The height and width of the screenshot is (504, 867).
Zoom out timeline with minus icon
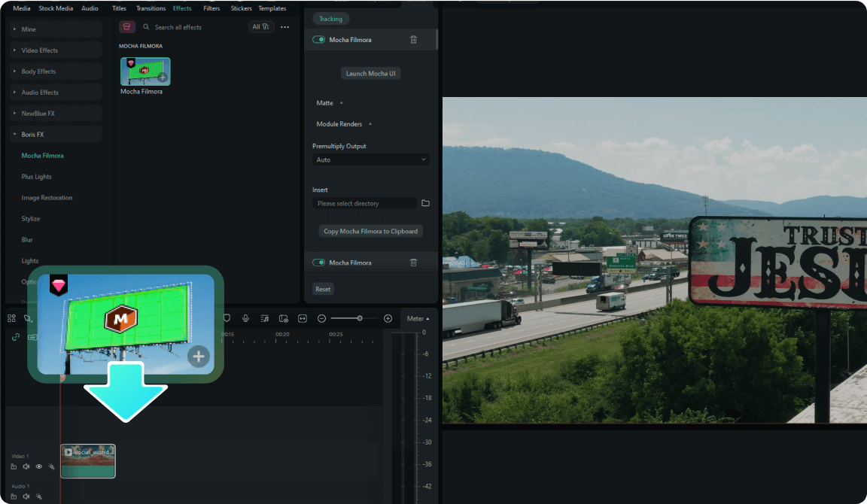321,318
